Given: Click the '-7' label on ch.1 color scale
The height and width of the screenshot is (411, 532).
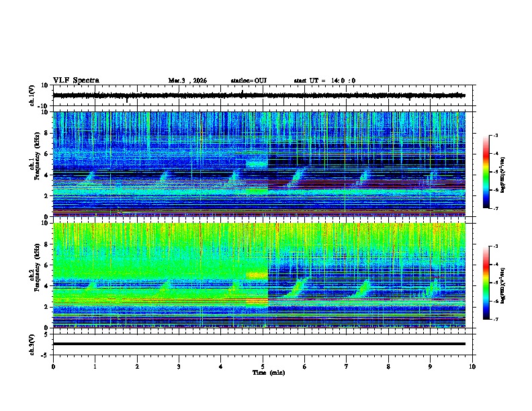Looking at the screenshot, I should coord(495,208).
